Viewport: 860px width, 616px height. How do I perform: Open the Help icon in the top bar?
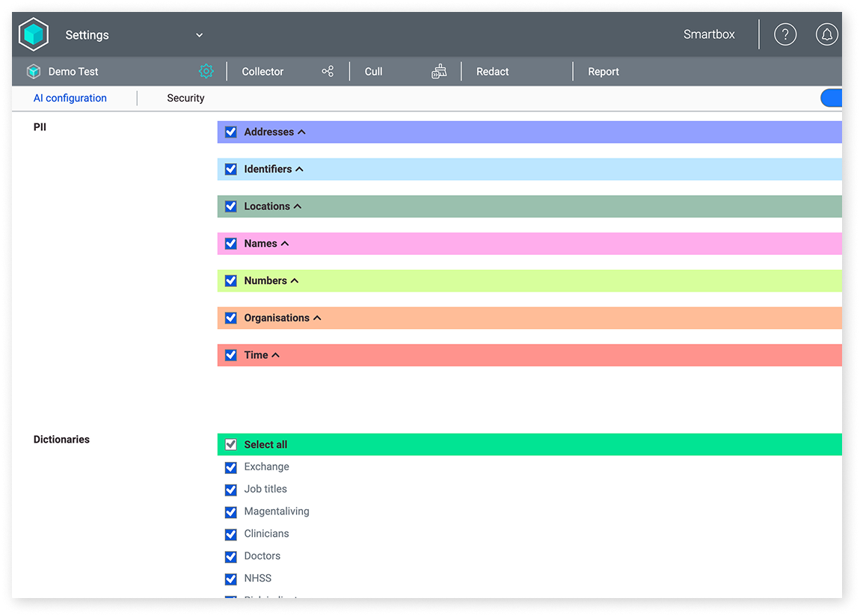tap(784, 34)
